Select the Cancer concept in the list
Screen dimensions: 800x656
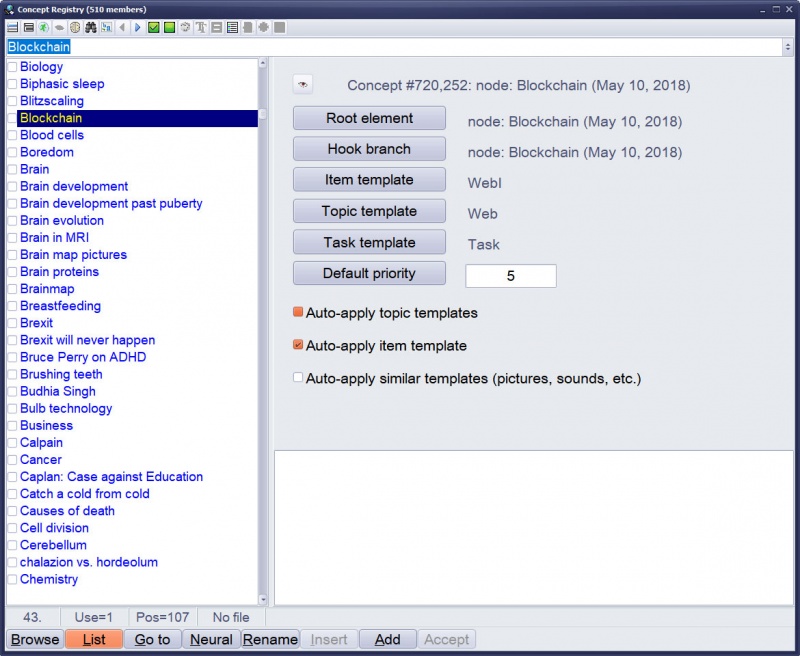40,459
